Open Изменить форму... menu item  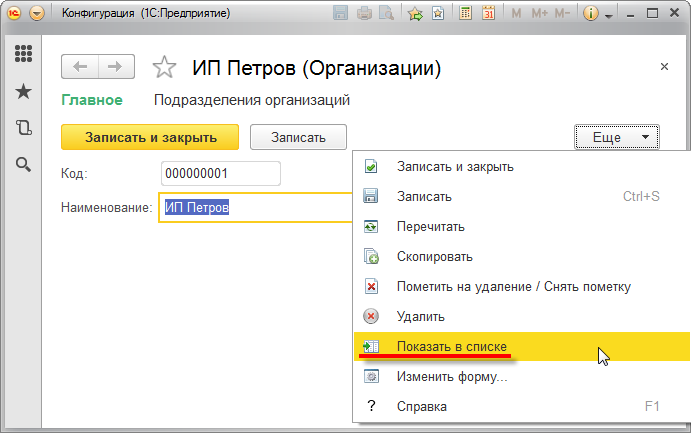pyautogui.click(x=522, y=376)
